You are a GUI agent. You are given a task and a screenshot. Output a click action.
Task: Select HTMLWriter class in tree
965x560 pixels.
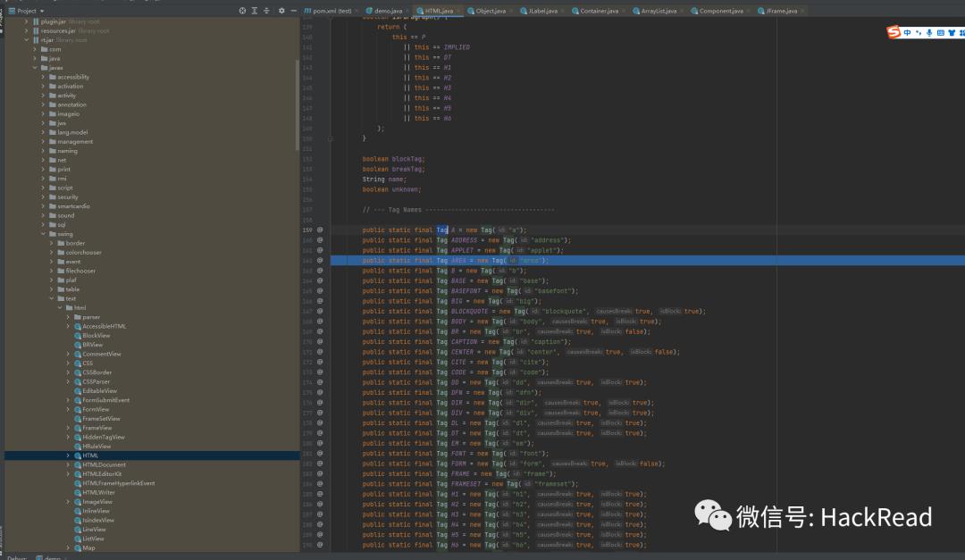click(98, 492)
